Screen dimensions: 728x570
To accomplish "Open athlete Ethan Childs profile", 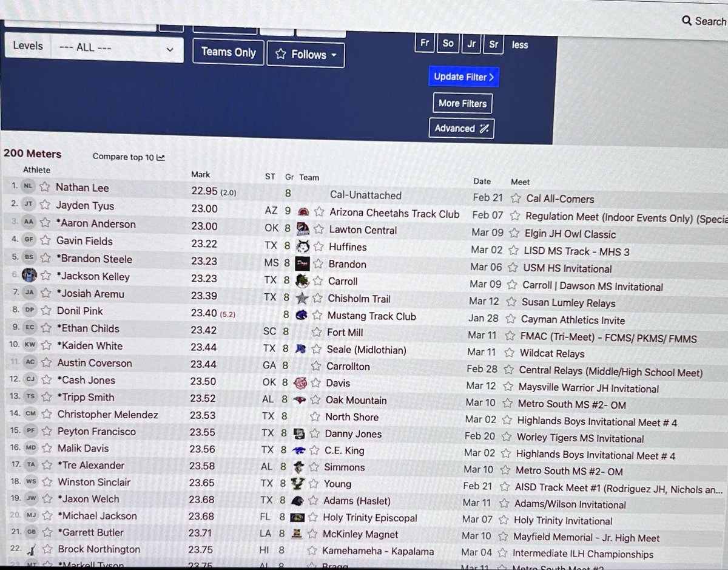I will [88, 328].
